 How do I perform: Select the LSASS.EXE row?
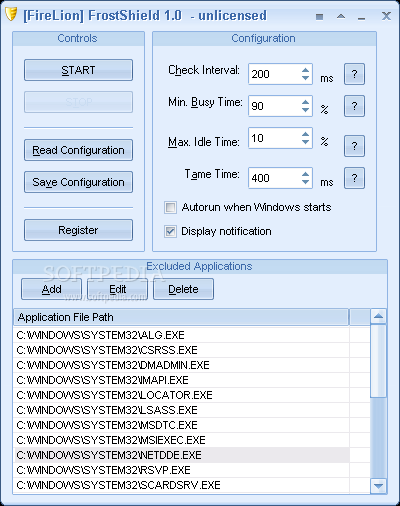tap(182, 410)
